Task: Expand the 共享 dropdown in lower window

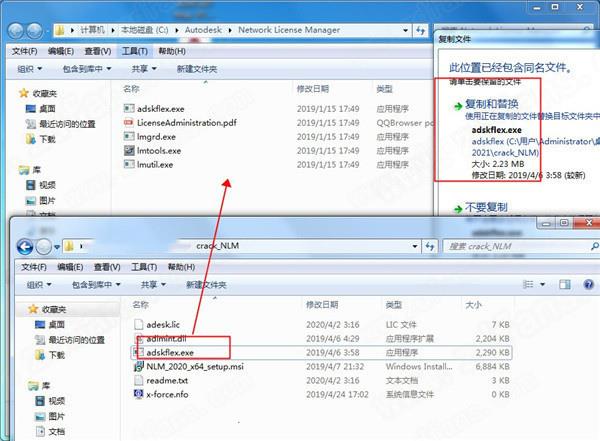Action: pos(153,285)
